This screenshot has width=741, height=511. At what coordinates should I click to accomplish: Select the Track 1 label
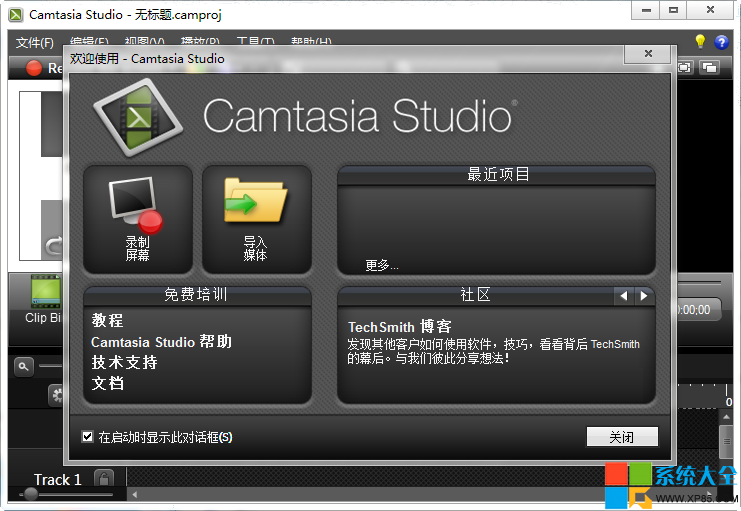pos(57,480)
